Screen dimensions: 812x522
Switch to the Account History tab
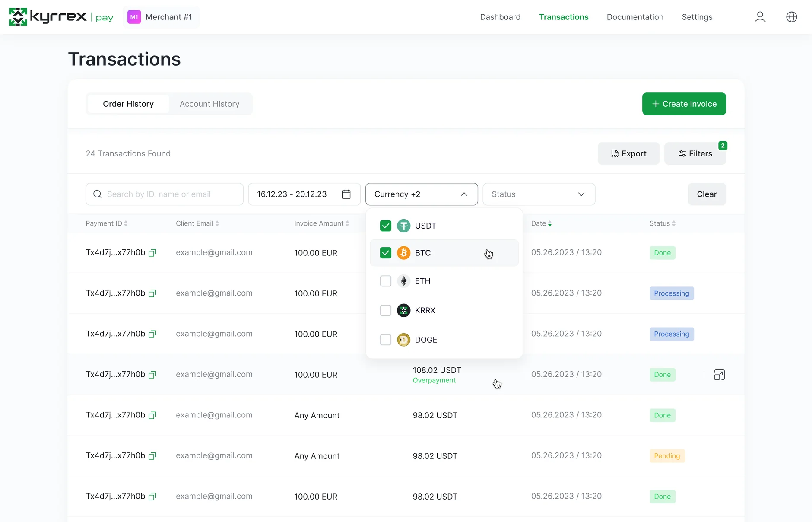[209, 104]
